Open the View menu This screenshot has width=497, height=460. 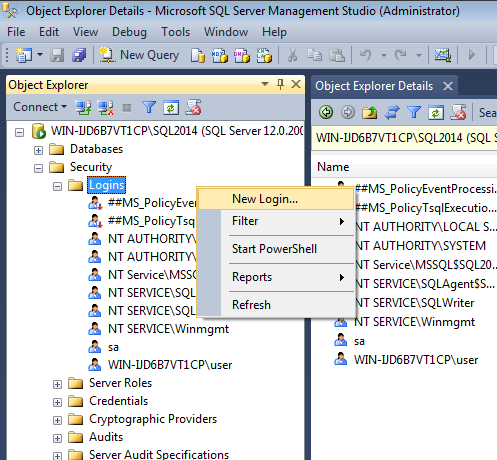pyautogui.click(x=86, y=32)
